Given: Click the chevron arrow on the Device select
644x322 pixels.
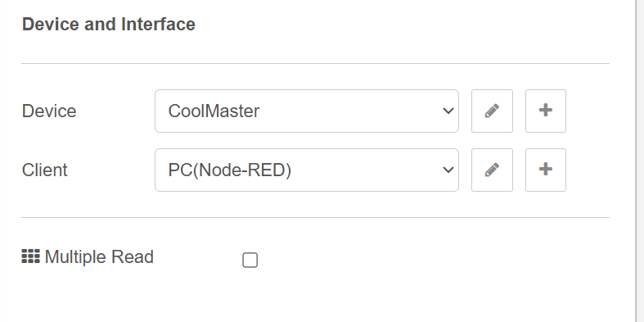Looking at the screenshot, I should [x=448, y=111].
